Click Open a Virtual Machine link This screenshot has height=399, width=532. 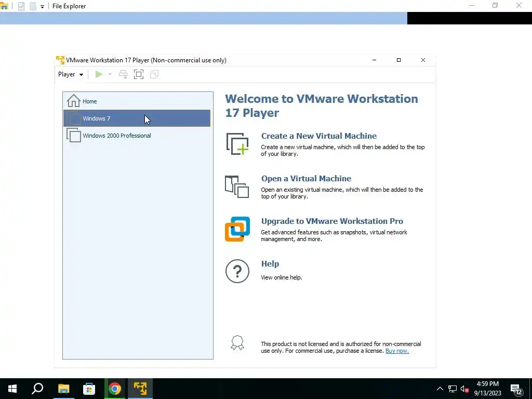[x=307, y=179]
